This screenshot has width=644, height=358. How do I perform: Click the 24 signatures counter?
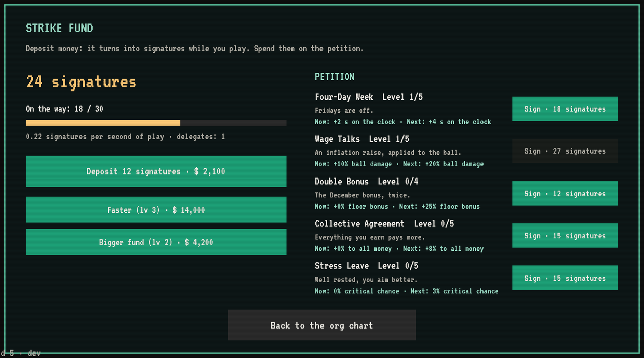(x=81, y=82)
